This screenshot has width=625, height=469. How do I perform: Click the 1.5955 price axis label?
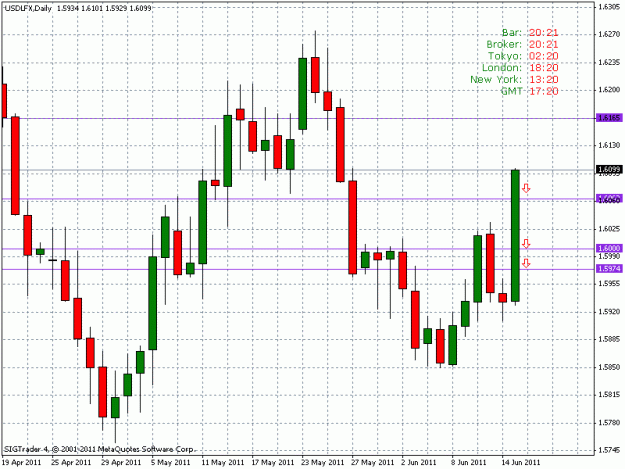point(610,284)
